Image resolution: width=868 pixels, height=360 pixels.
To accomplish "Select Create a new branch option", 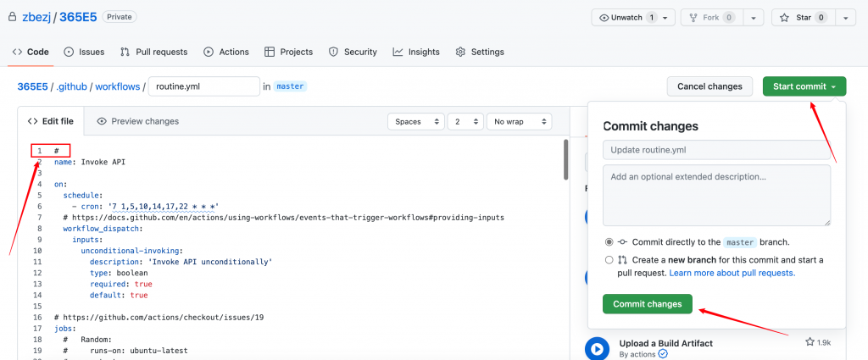I will pos(609,260).
